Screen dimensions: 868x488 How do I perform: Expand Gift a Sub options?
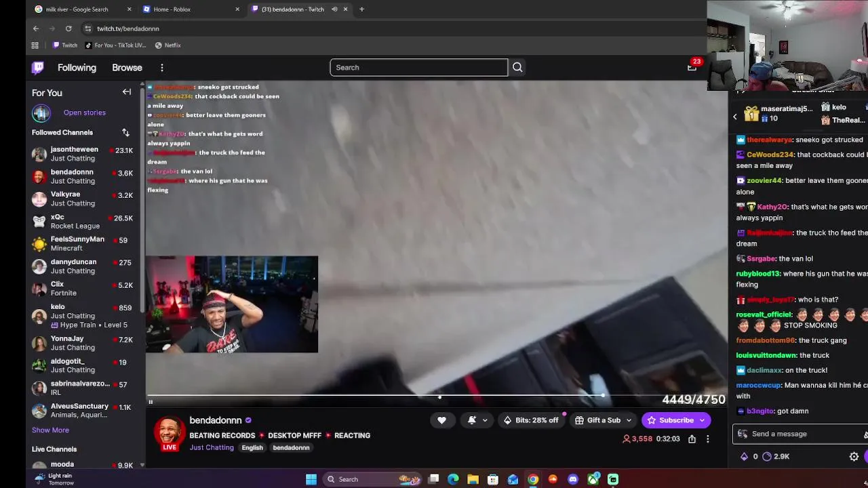pyautogui.click(x=629, y=420)
